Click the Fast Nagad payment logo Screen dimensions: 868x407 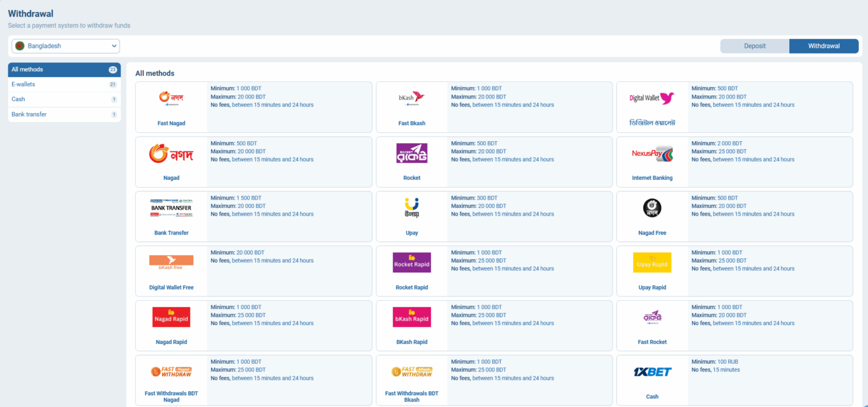click(x=171, y=98)
